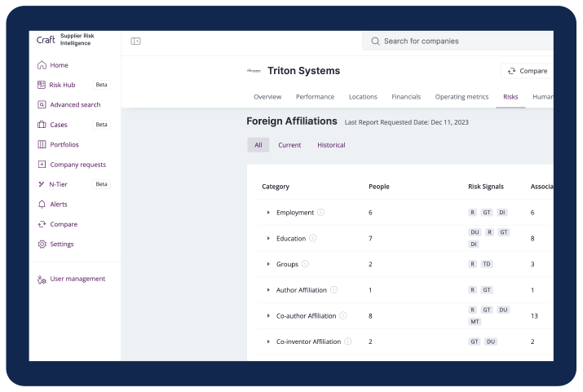The image size is (583, 392).
Task: Collapse the sidebar panel icon
Action: 135,42
